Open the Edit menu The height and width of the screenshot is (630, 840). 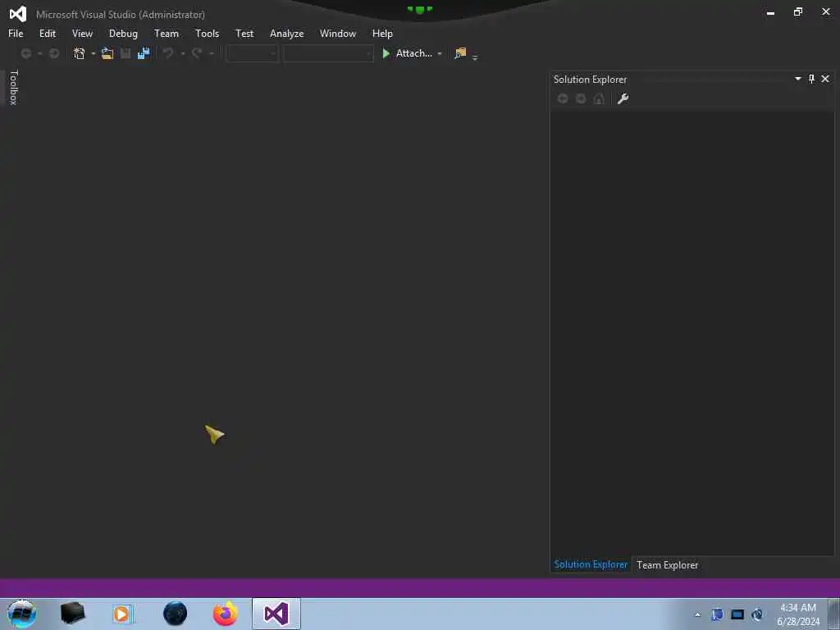pos(48,33)
